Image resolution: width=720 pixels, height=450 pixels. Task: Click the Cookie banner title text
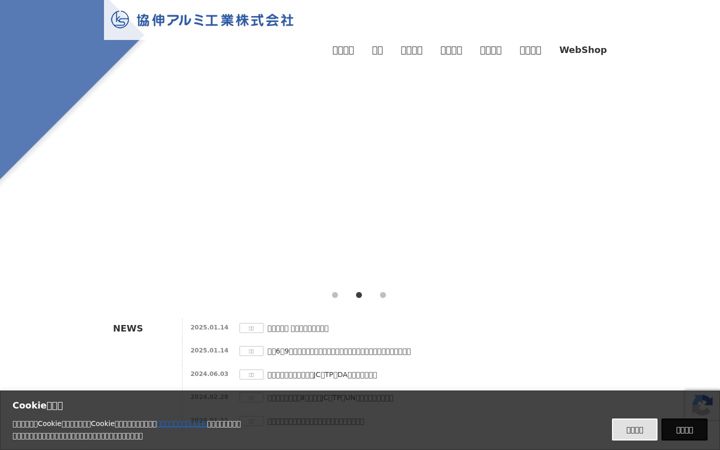point(38,405)
